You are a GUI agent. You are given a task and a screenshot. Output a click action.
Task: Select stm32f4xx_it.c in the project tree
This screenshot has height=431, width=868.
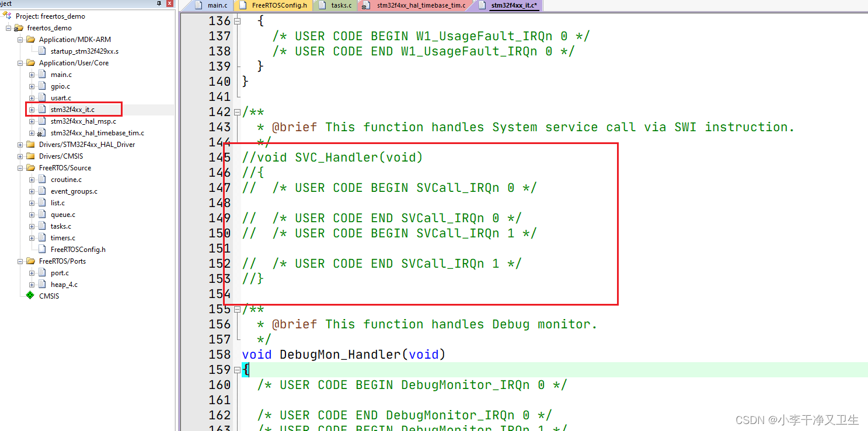pos(72,109)
